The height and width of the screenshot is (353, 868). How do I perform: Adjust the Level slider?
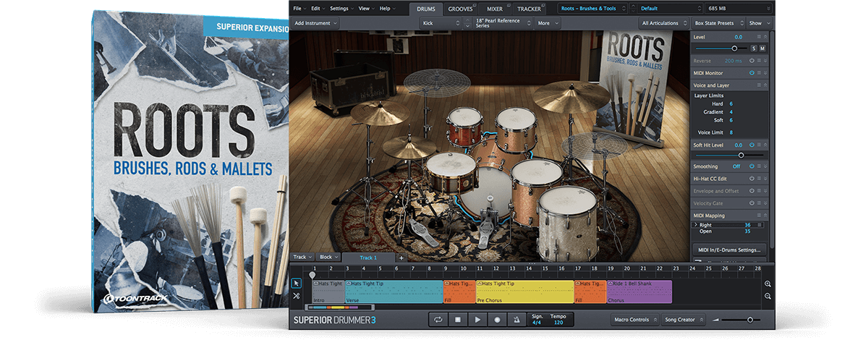click(720, 48)
